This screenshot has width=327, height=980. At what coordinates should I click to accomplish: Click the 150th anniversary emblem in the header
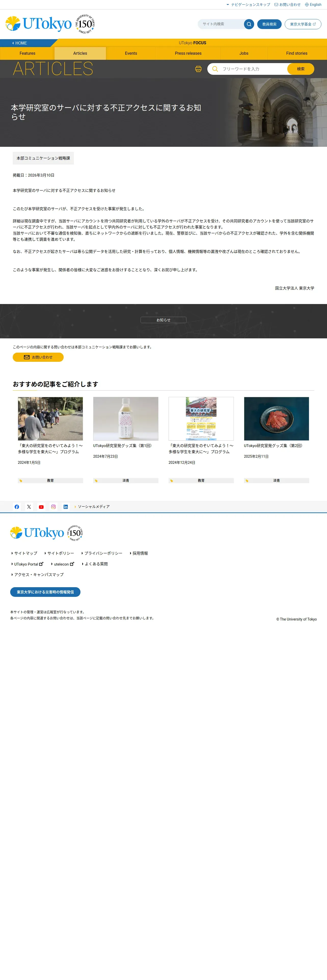point(85,24)
